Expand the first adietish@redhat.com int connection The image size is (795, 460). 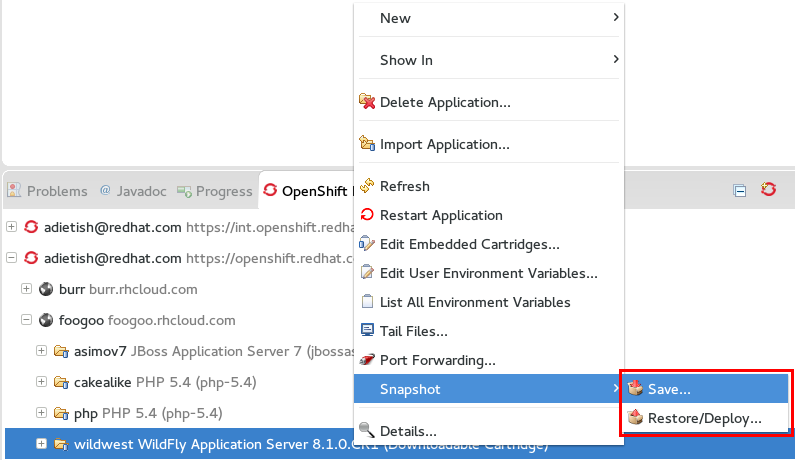tap(11, 227)
